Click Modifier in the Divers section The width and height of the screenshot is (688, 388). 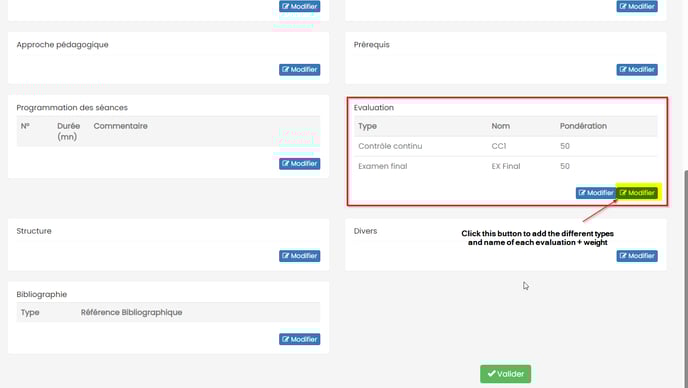(x=637, y=256)
